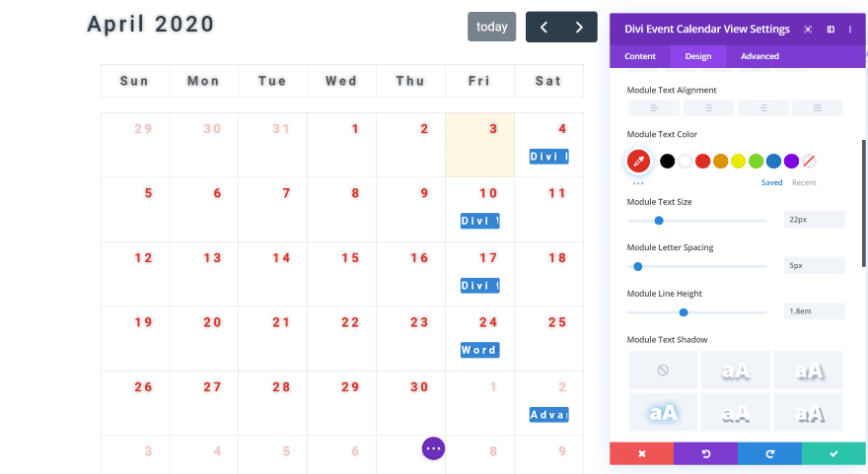Choose the top-right text shadow preset

pyautogui.click(x=808, y=370)
